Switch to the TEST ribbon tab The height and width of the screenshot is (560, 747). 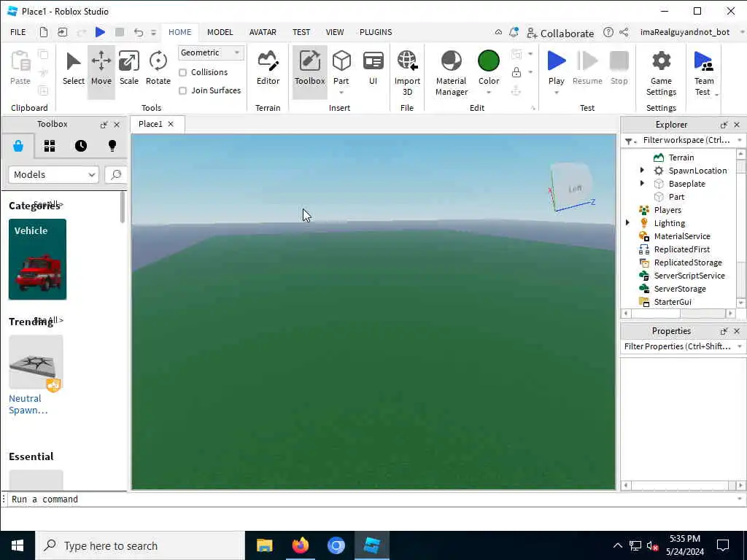pos(301,32)
